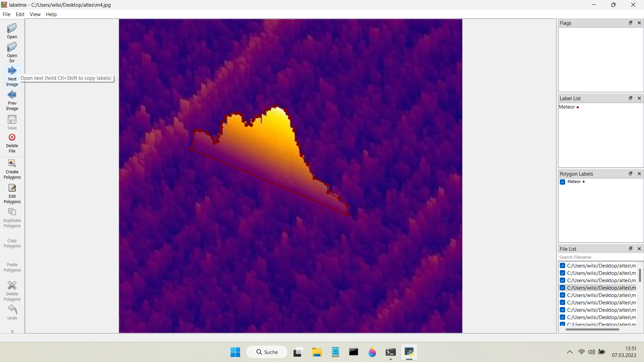Float the Label List panel

coord(631,98)
